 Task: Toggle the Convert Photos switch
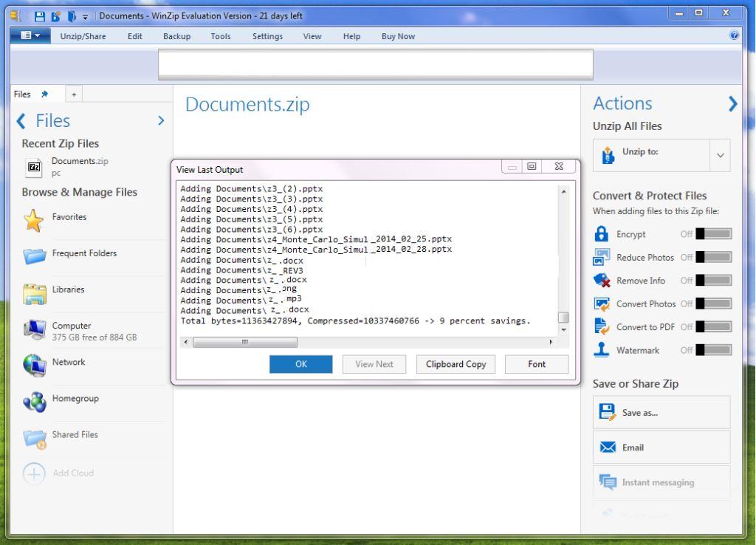coord(714,304)
